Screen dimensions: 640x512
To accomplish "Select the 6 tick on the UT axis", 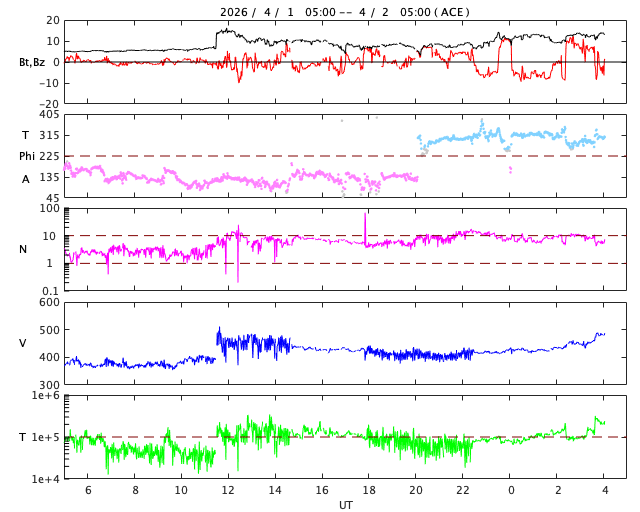I will (x=88, y=490).
